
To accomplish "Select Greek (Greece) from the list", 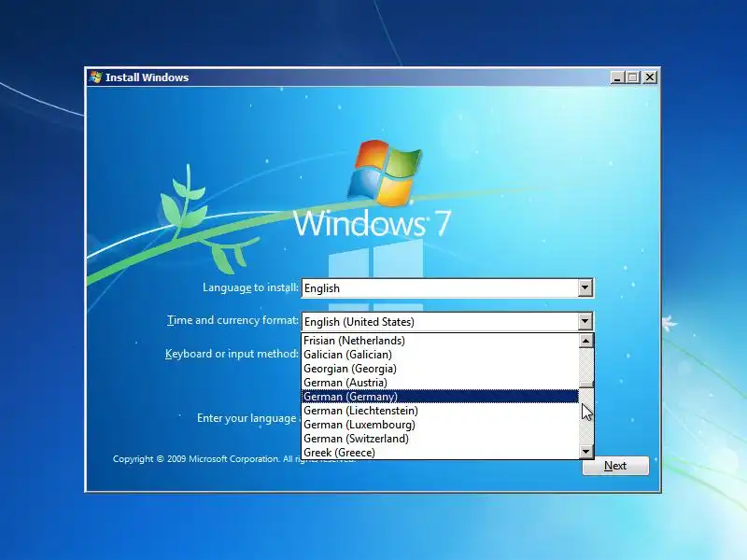I will click(x=440, y=453).
